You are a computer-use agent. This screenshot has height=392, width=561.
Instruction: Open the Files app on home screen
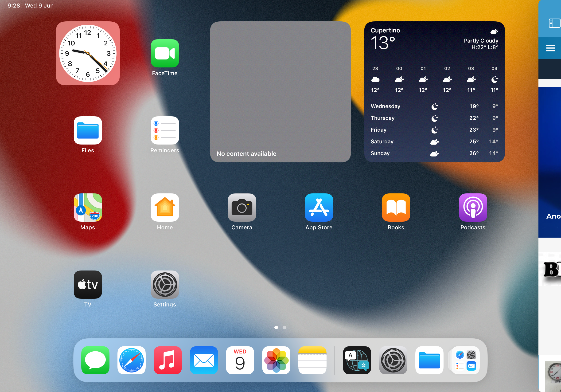(88, 130)
